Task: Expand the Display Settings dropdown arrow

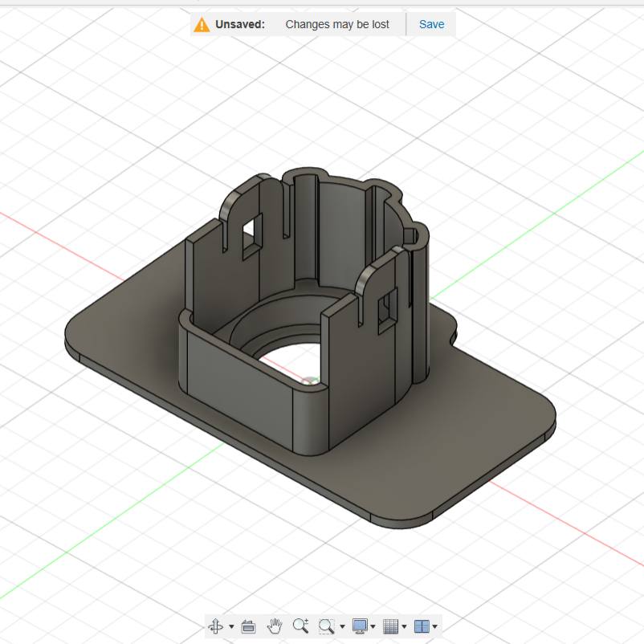Action: (x=373, y=627)
